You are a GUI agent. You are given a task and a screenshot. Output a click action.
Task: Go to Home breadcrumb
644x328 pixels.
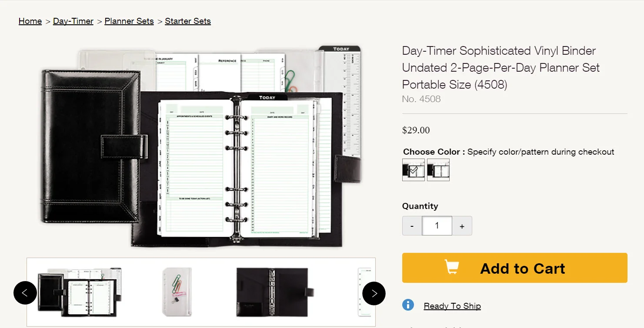(30, 21)
